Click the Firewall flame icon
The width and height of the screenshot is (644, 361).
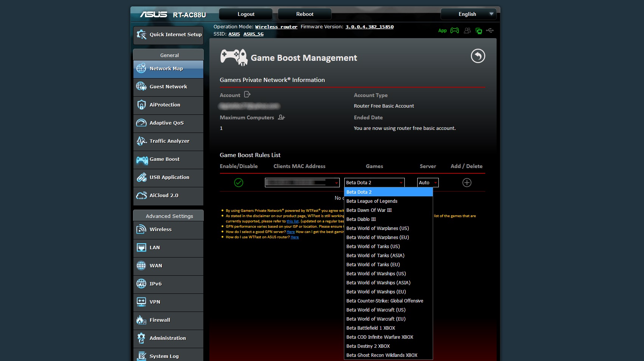pos(141,320)
